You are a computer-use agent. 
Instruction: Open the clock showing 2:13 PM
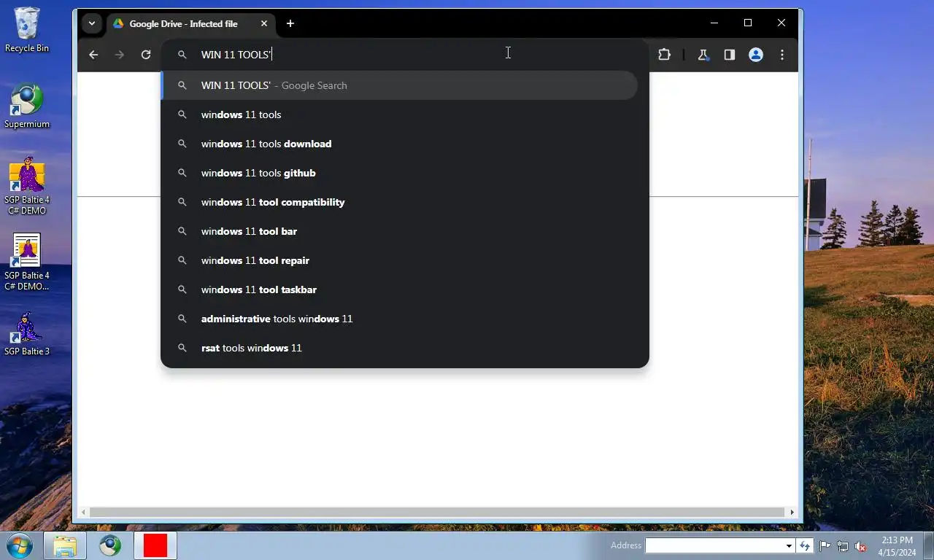pyautogui.click(x=897, y=545)
